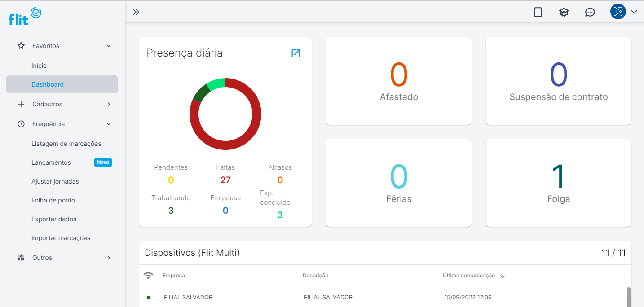
Task: Select the clock icon beside Frequência
Action: (21, 123)
